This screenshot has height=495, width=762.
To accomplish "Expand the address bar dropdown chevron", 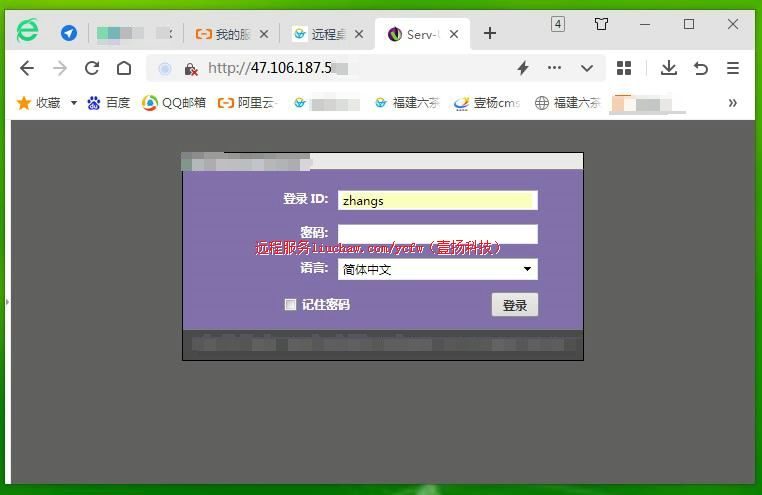I will 587,68.
